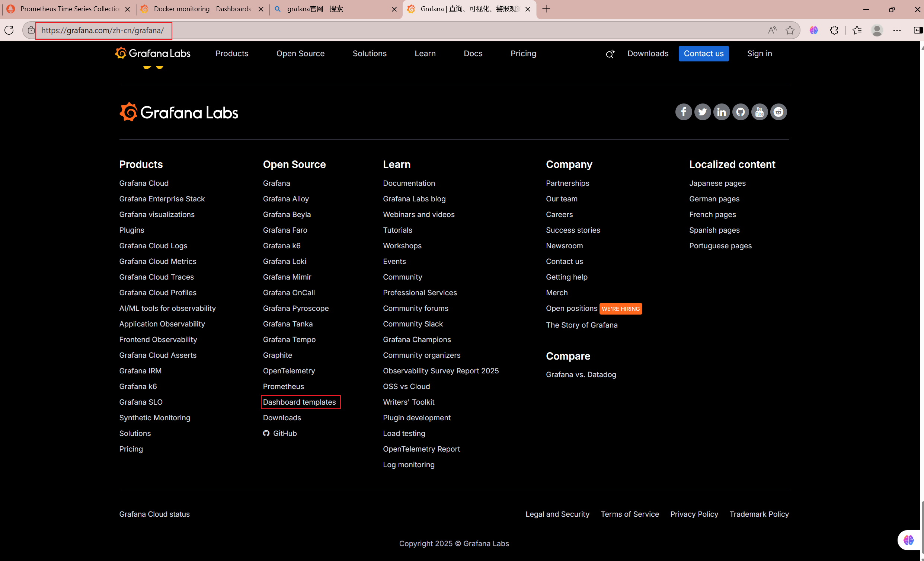This screenshot has width=924, height=561.
Task: Click the large Grafana Labs footer logo
Action: 179,112
